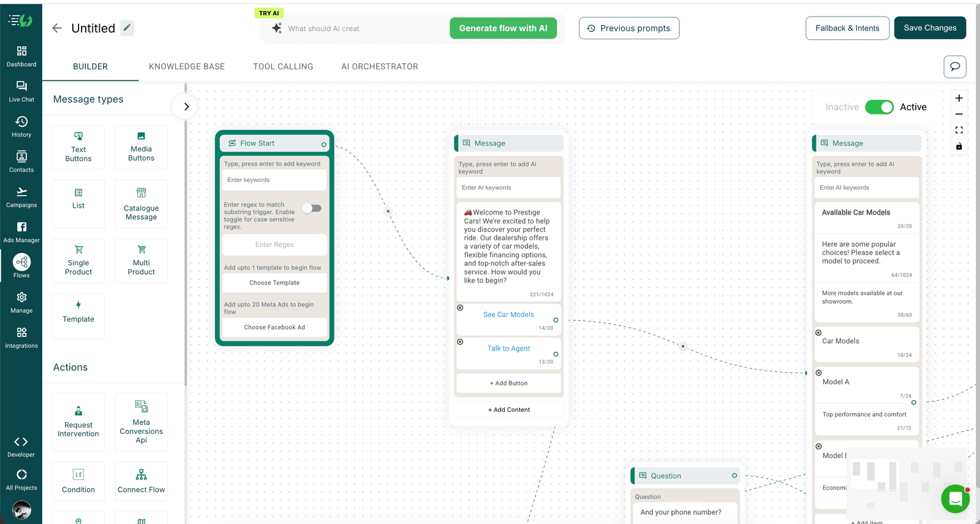Select Flows in sidebar
Viewport: 980px width, 524px height.
pos(21,266)
